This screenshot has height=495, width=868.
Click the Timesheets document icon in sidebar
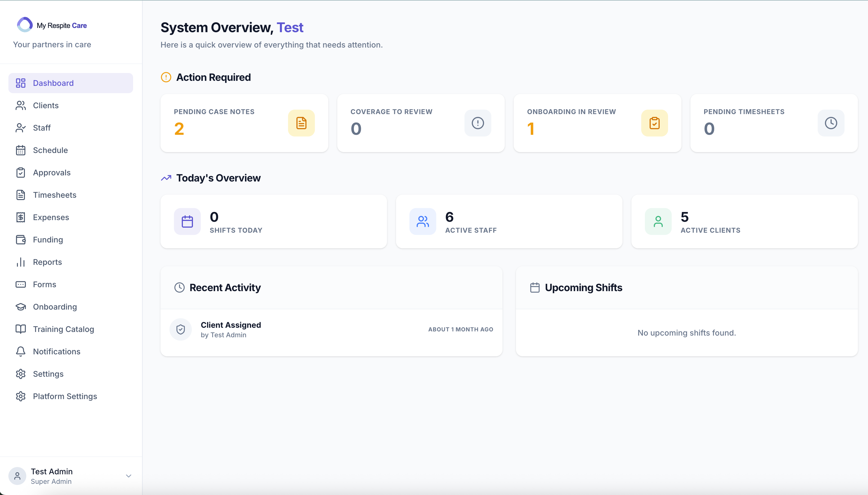pyautogui.click(x=21, y=195)
